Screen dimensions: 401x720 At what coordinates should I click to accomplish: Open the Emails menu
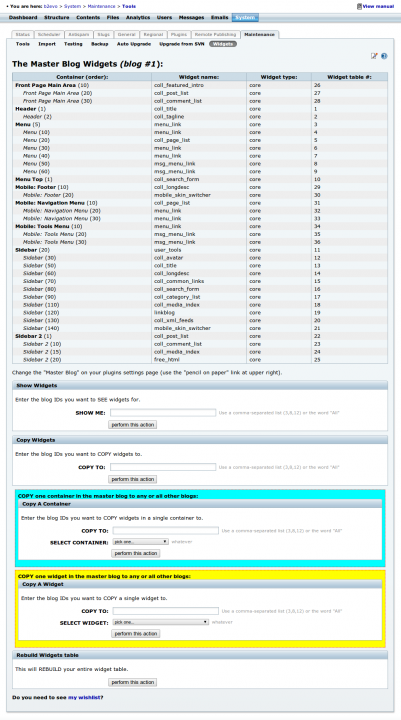tap(220, 17)
